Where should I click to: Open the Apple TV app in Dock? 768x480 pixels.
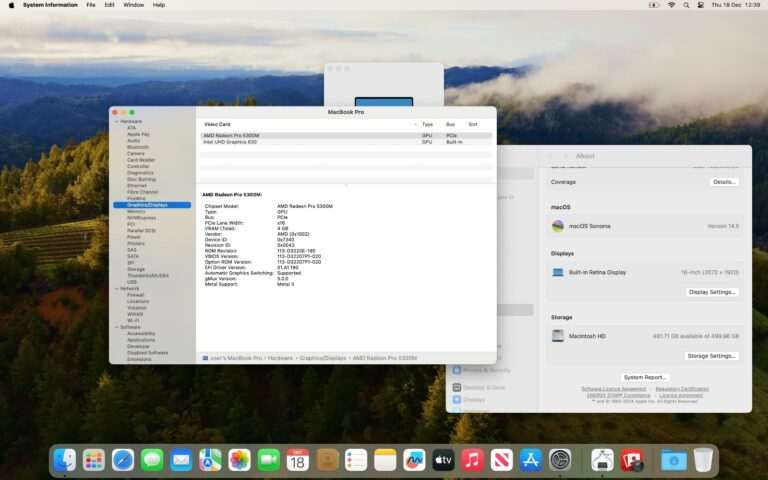point(443,460)
